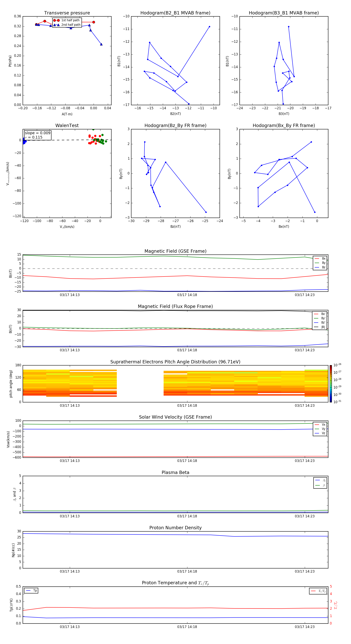The width and height of the screenshot is (351, 644).
Task: Click the 'Vx' legend entry
Action: [x=320, y=424]
